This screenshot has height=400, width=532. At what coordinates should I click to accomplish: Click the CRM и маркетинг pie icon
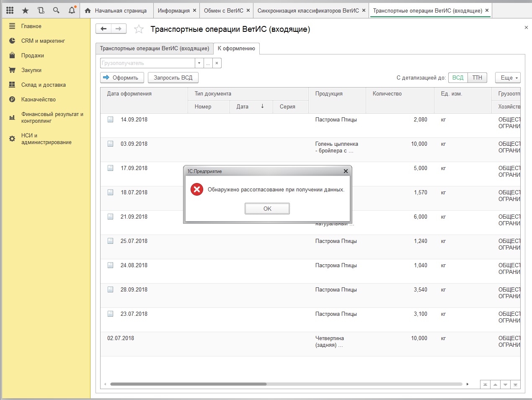point(12,41)
